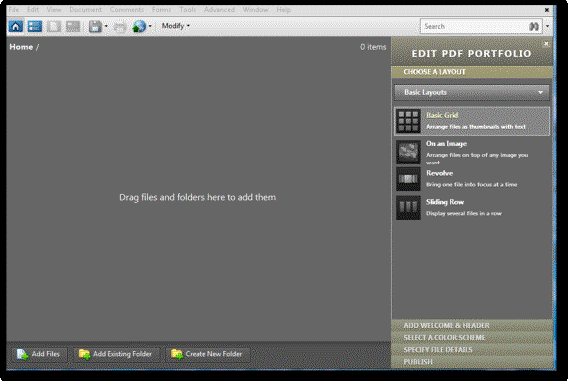The width and height of the screenshot is (568, 381).
Task: Click the Home view icon in toolbar
Action: tap(16, 26)
